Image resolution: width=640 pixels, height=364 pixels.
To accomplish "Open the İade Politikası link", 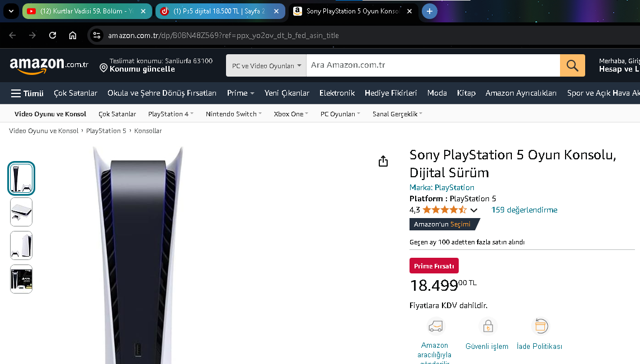I will coord(539,347).
